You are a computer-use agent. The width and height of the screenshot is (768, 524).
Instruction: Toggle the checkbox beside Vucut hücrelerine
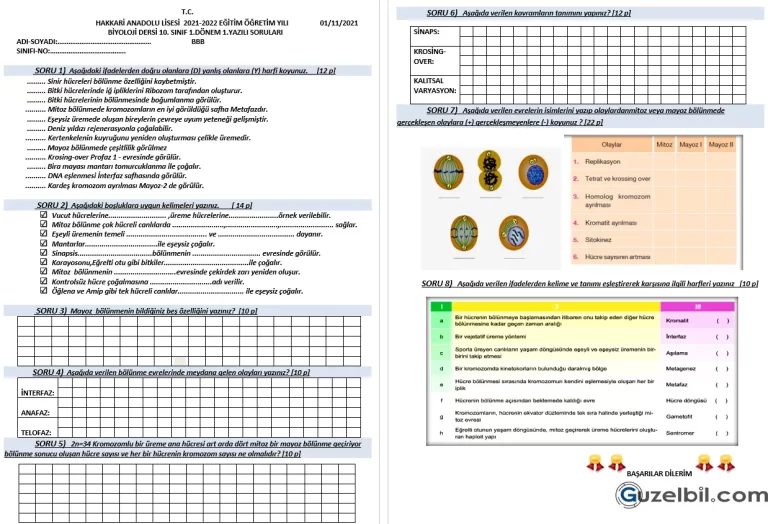(x=42, y=214)
